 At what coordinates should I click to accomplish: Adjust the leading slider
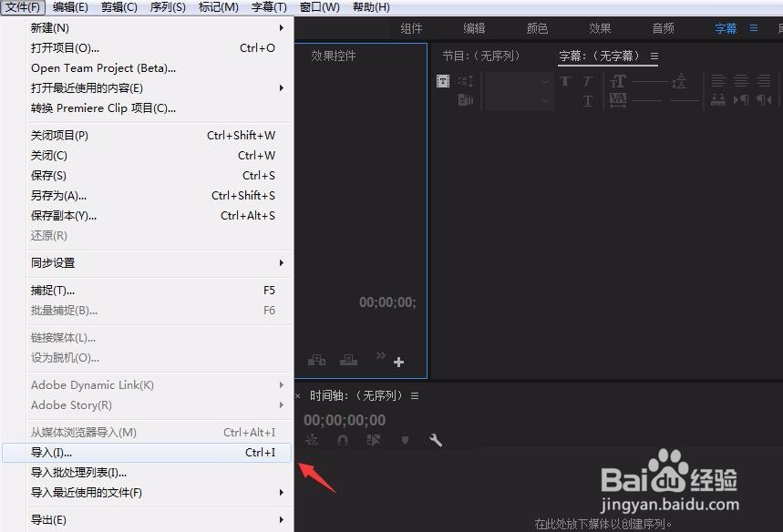point(685,100)
